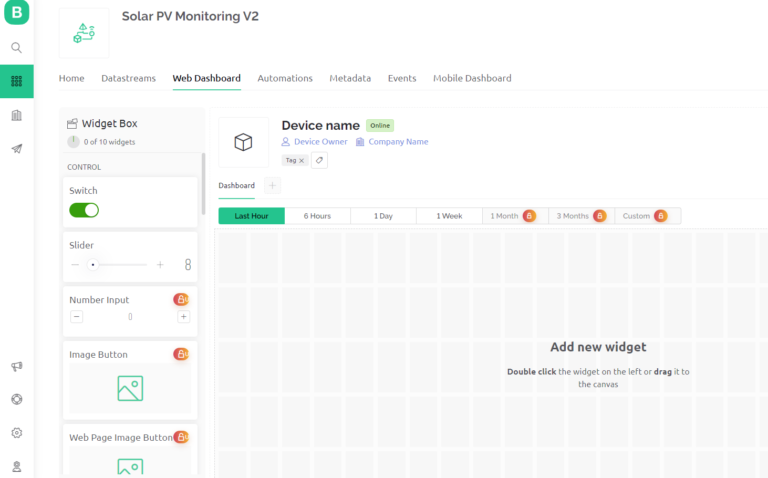768x478 pixels.
Task: Select the 1 Day time range
Action: coord(384,216)
